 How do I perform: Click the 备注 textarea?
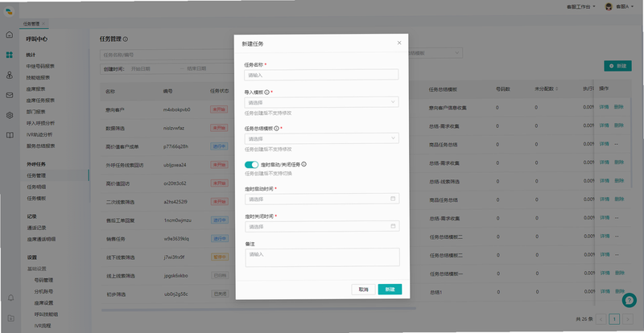click(x=322, y=257)
